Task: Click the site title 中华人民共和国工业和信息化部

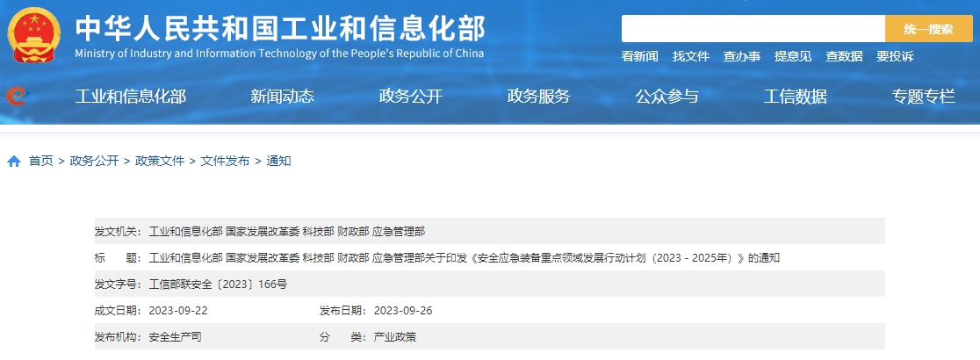Action: pyautogui.click(x=280, y=29)
